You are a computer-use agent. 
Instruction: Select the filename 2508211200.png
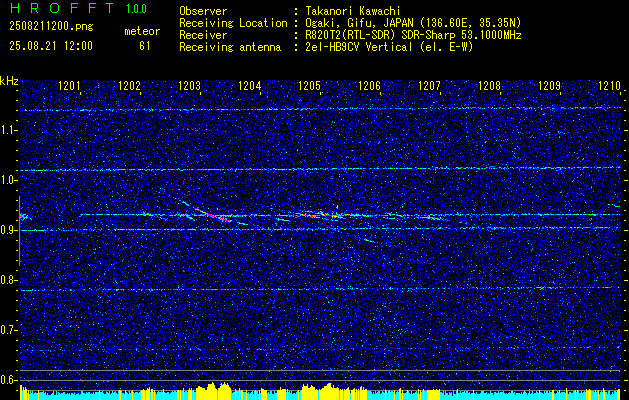click(x=51, y=26)
